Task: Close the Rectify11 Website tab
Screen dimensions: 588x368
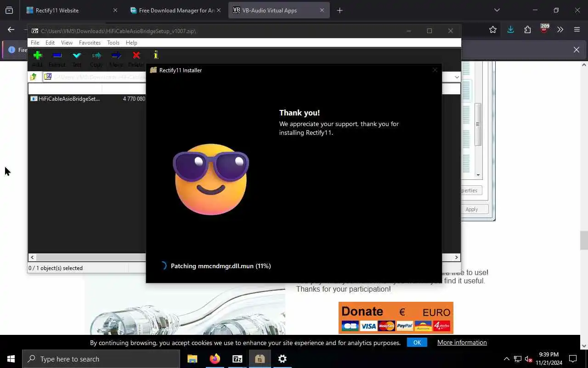Action: (115, 10)
